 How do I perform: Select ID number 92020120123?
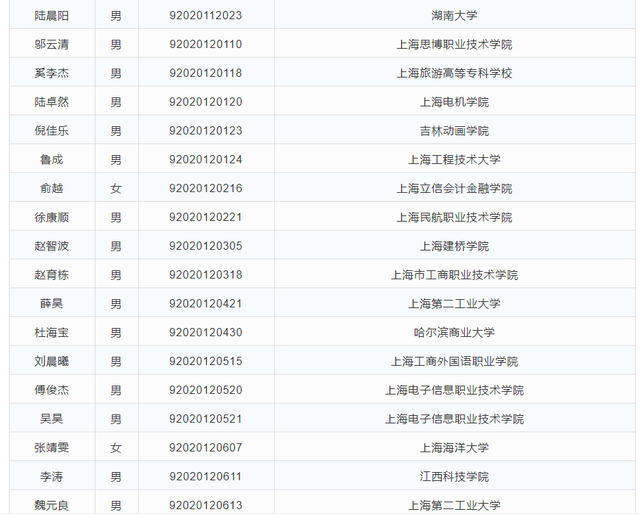206,131
